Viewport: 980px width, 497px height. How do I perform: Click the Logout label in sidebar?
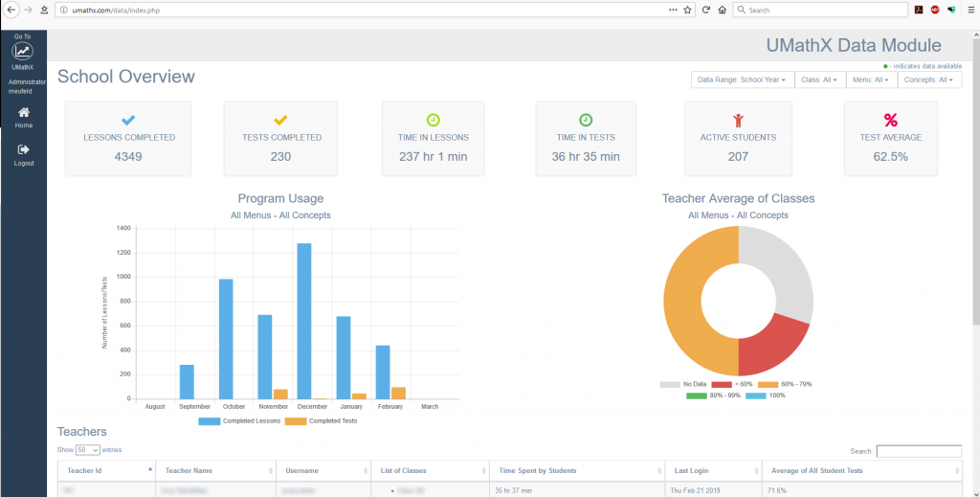coord(24,163)
